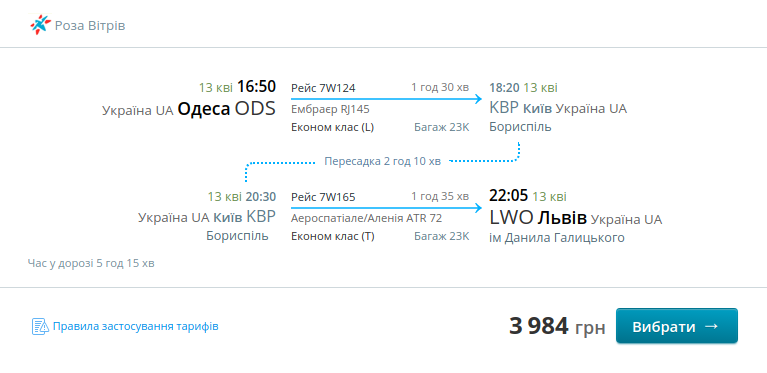Click the arrow inside the Вибрати button
The height and width of the screenshot is (373, 767).
point(712,326)
